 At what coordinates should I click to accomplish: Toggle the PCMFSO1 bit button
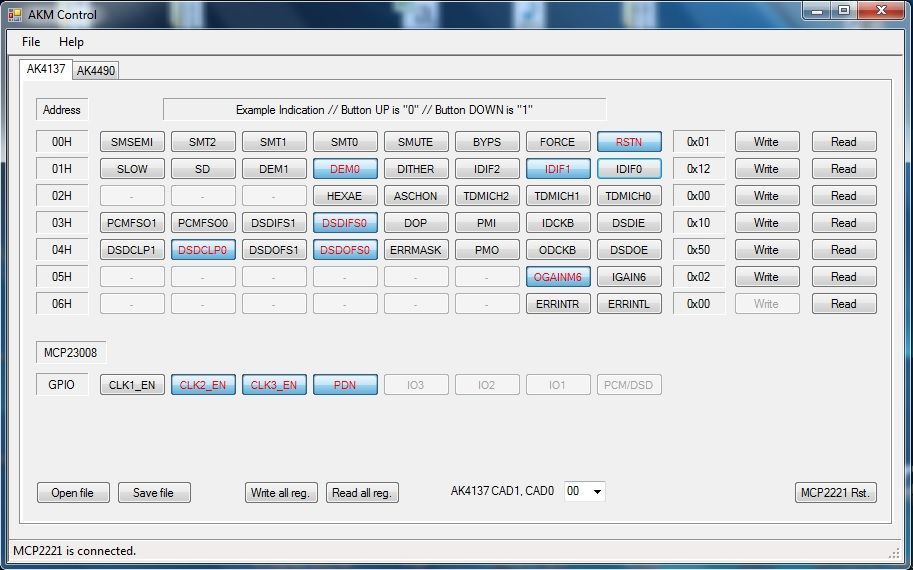[132, 223]
